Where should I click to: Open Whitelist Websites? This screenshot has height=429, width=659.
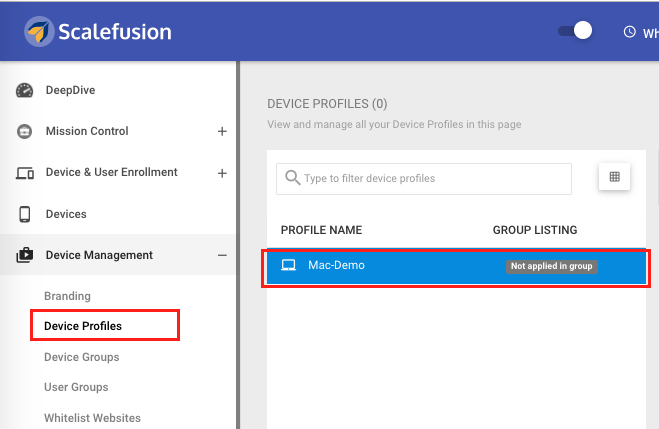pyautogui.click(x=92, y=418)
